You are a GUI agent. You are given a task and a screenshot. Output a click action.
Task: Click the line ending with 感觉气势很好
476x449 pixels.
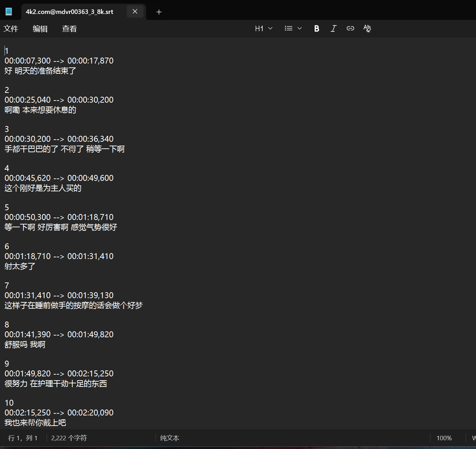click(61, 227)
